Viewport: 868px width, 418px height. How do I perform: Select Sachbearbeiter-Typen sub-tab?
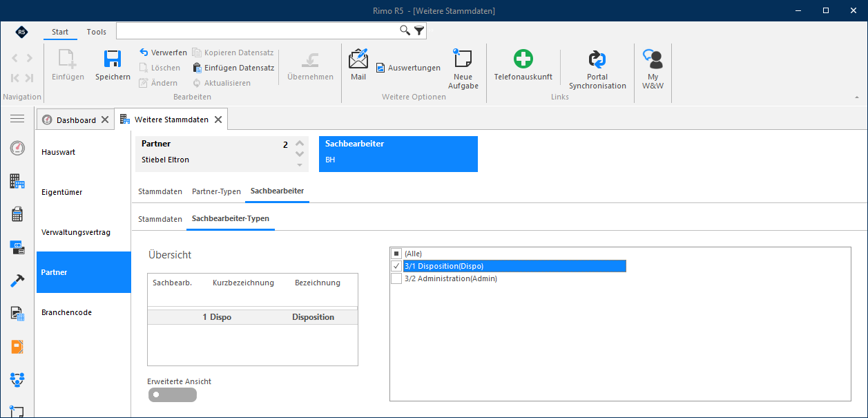(x=231, y=218)
